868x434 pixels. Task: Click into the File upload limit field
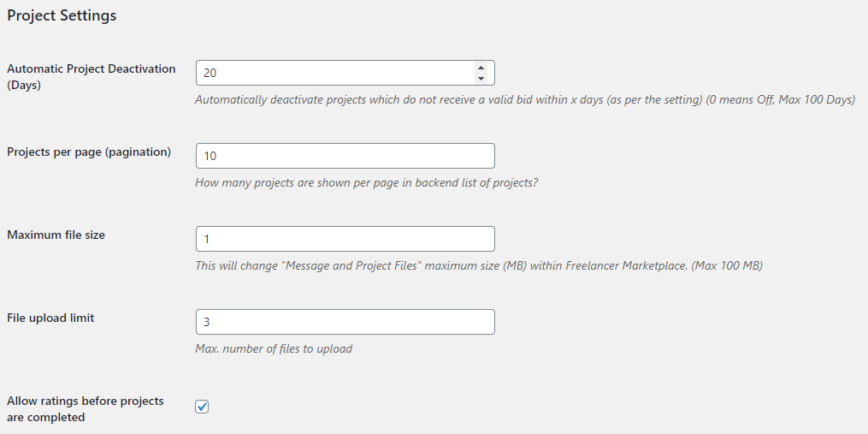pyautogui.click(x=345, y=322)
